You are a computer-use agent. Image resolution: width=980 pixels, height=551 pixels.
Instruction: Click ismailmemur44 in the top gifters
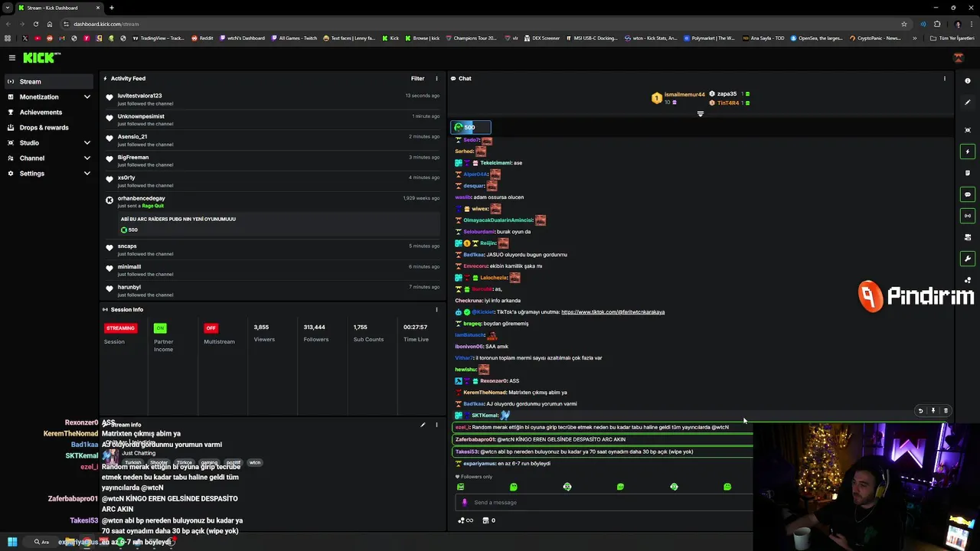coord(684,95)
